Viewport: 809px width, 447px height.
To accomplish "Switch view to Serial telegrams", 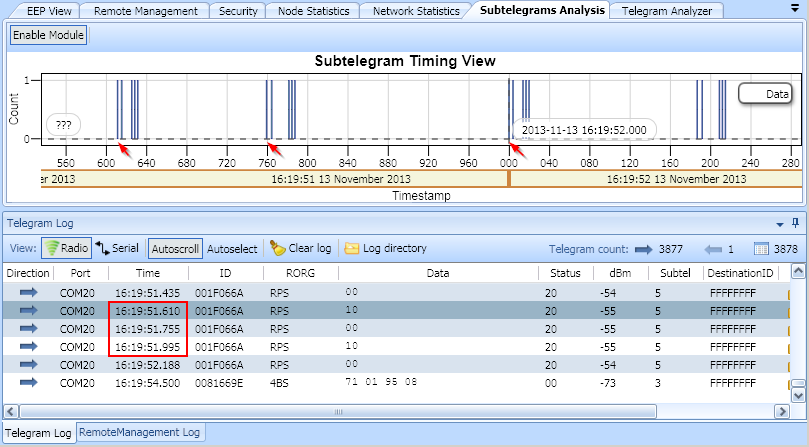I will pyautogui.click(x=117, y=248).
